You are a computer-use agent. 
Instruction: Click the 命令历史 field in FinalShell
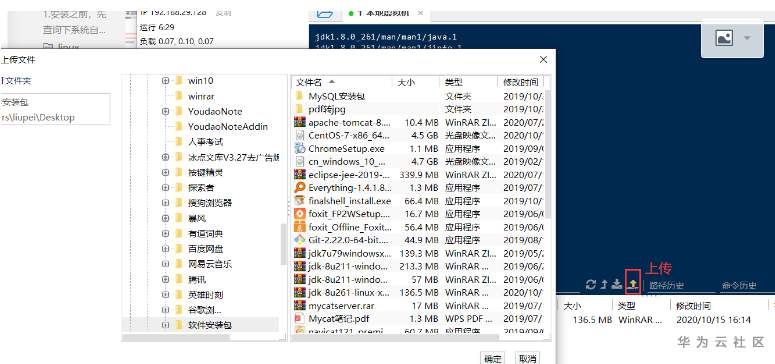coord(746,285)
